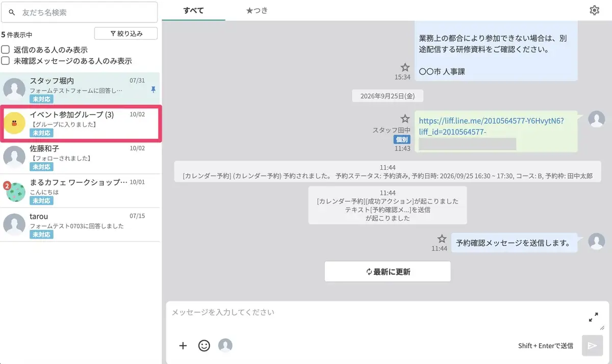612x364 pixels.
Task: Expand the message input with arrows icon
Action: [x=593, y=317]
